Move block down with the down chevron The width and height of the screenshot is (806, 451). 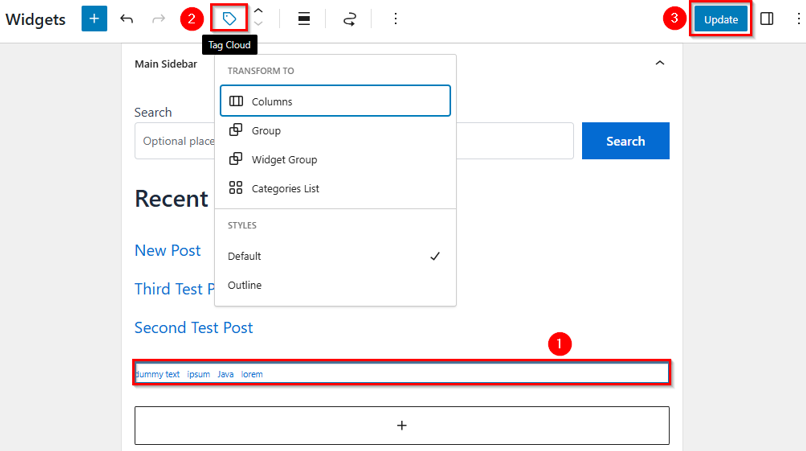(x=259, y=24)
